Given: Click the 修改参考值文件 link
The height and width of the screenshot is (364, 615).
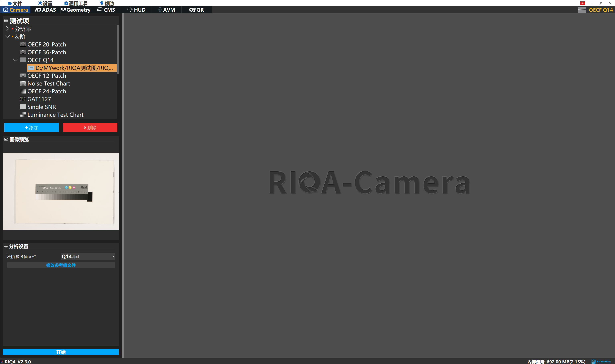Looking at the screenshot, I should [x=61, y=265].
